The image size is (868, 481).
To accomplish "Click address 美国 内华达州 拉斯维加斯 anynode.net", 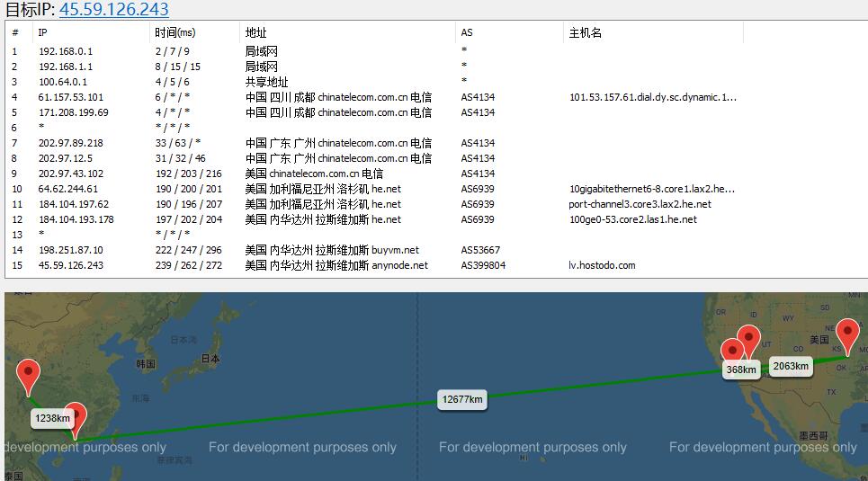I will 336,265.
